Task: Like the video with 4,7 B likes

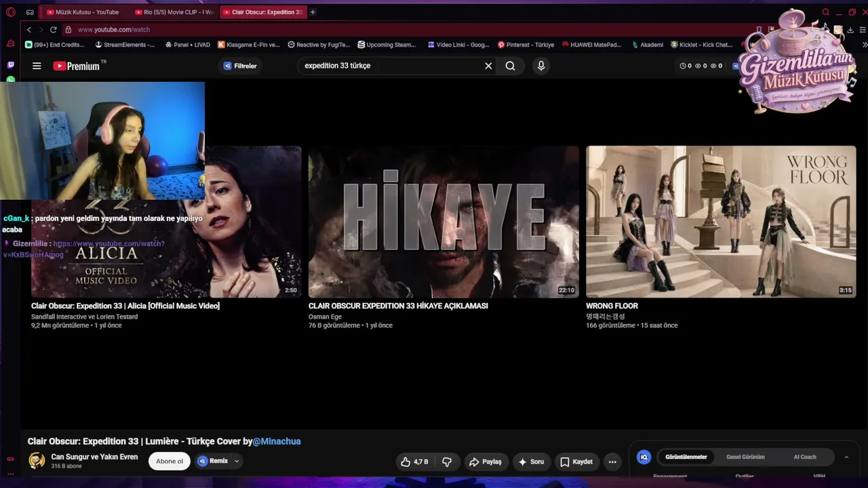Action: (414, 462)
